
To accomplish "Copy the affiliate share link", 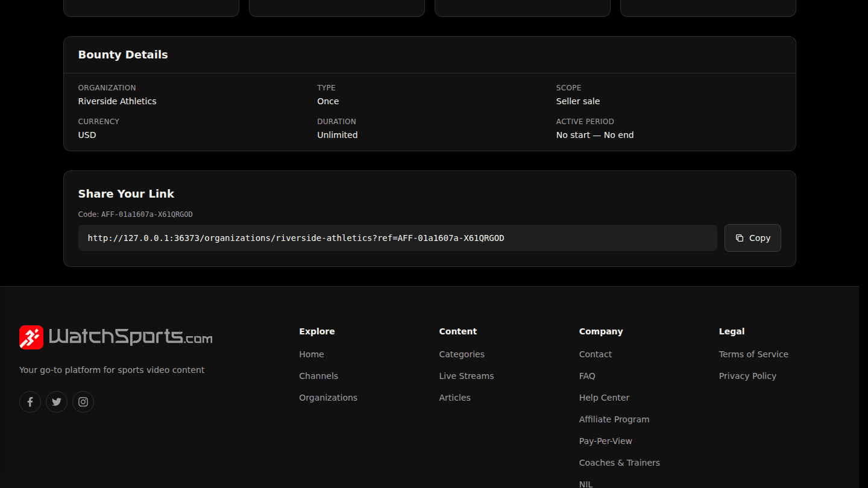I will coord(753,238).
